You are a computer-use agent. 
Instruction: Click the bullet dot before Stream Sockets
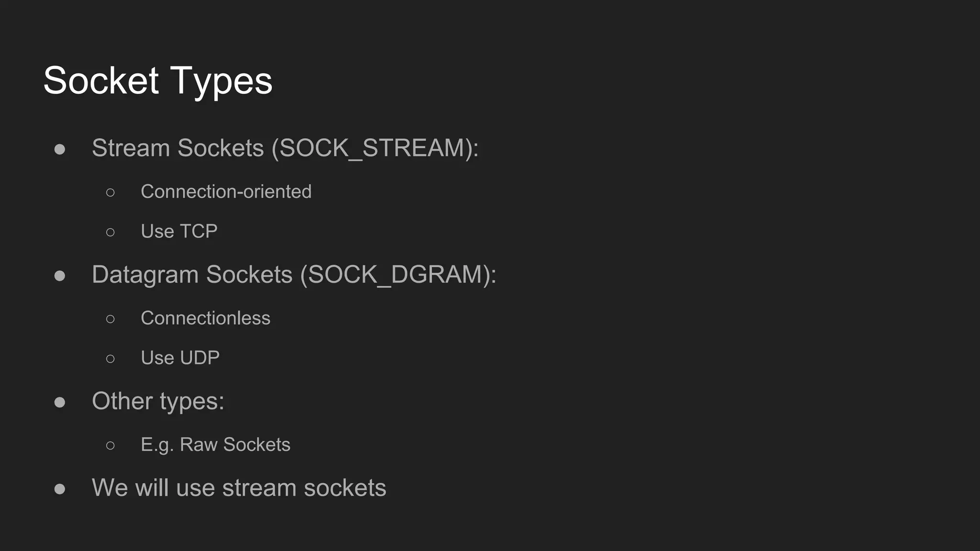tap(60, 149)
